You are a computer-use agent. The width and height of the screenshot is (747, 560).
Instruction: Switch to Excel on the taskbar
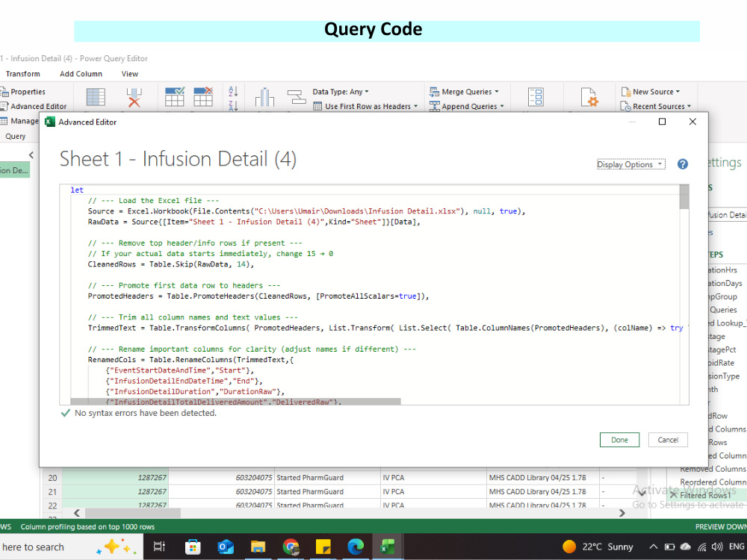click(387, 547)
